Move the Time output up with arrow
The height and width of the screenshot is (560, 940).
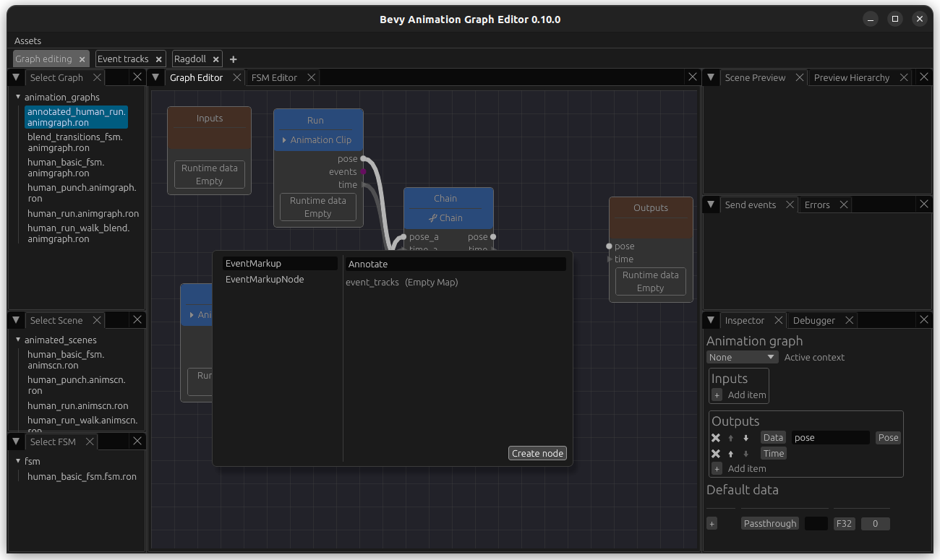tap(730, 454)
